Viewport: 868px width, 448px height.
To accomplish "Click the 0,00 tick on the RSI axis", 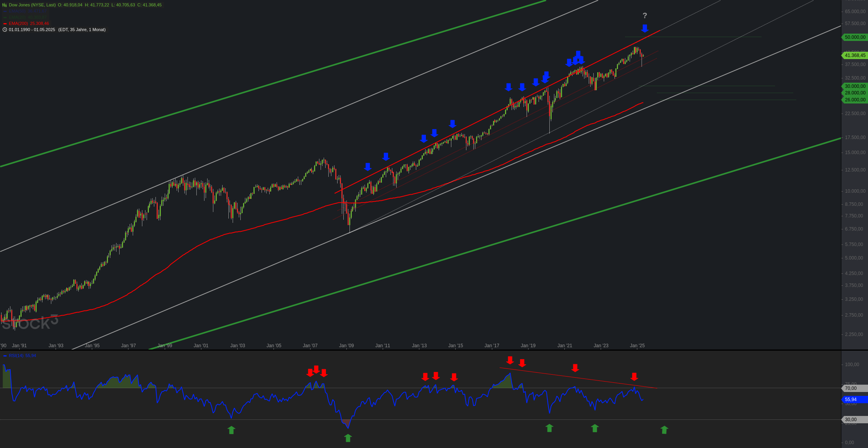I will [x=849, y=443].
